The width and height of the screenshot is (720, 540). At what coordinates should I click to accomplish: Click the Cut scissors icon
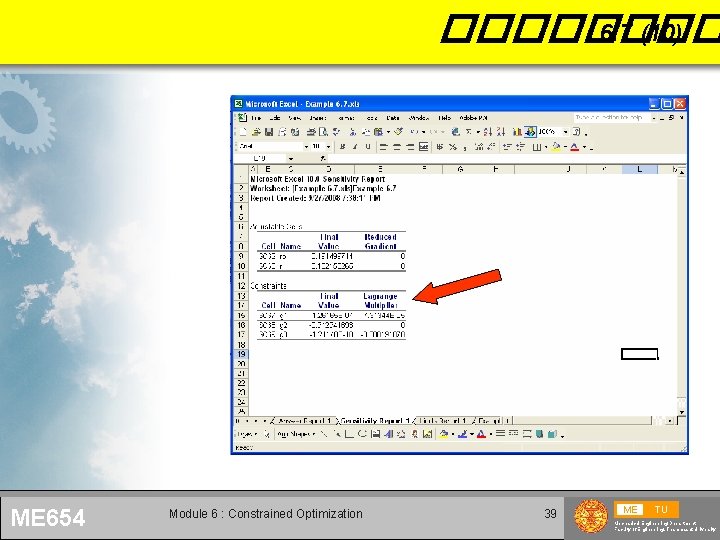353,132
